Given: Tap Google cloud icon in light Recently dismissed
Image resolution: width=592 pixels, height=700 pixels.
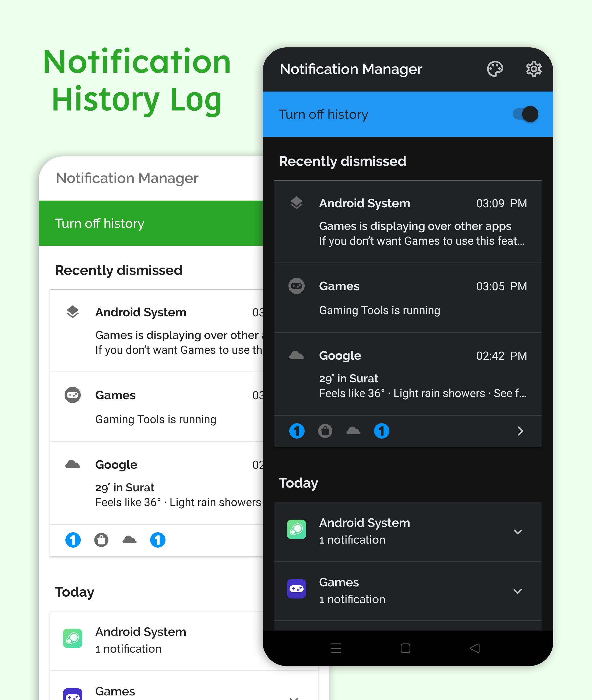Looking at the screenshot, I should [72, 464].
